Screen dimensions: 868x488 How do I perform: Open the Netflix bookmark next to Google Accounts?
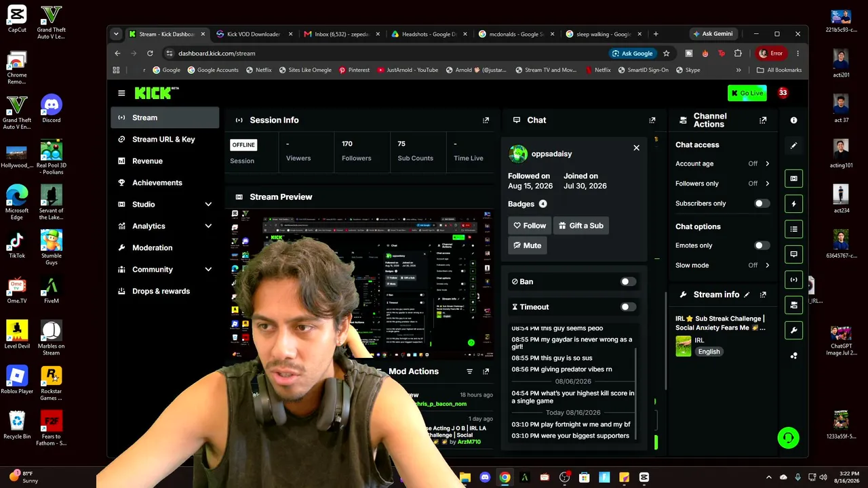pos(258,70)
